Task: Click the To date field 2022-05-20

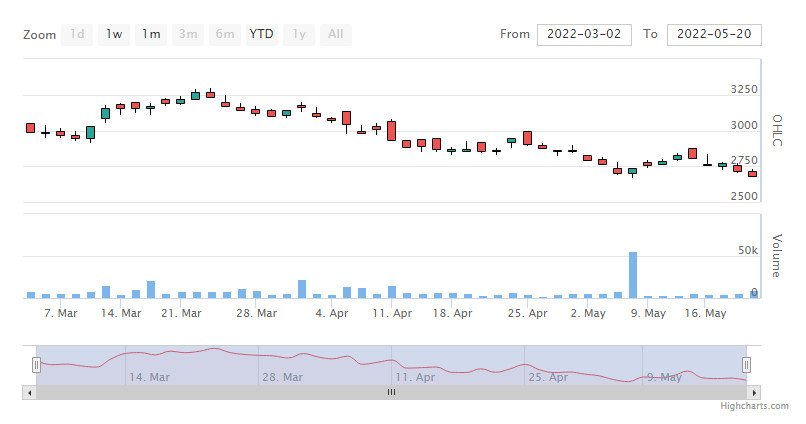Action: (714, 34)
